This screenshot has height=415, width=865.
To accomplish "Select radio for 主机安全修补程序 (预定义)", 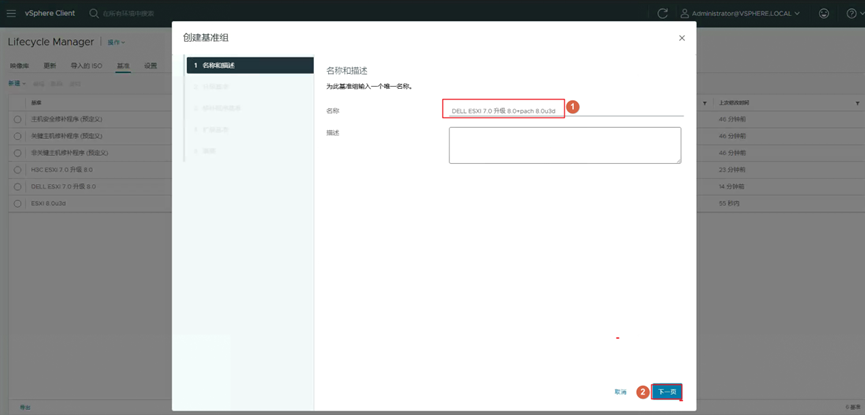I will (18, 119).
